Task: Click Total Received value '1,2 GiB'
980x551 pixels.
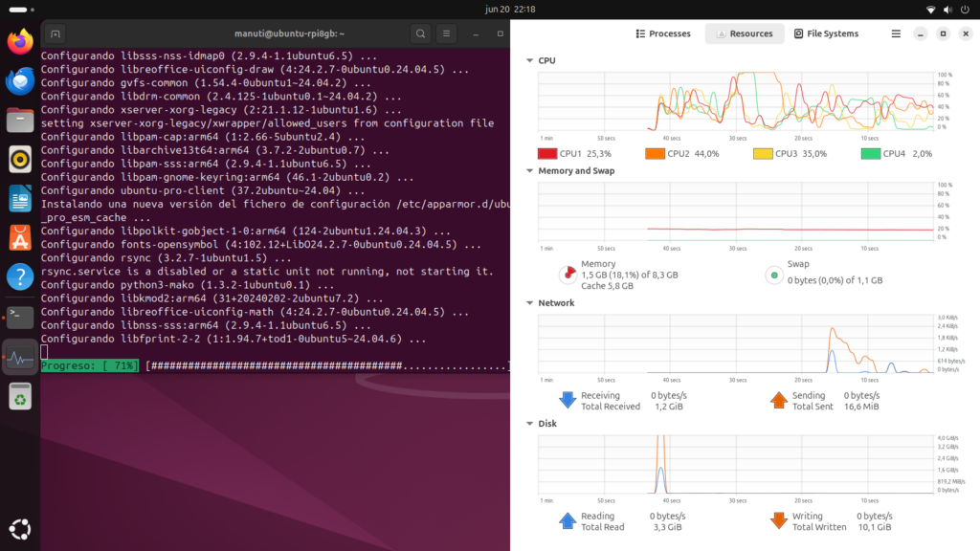Action: pos(669,407)
